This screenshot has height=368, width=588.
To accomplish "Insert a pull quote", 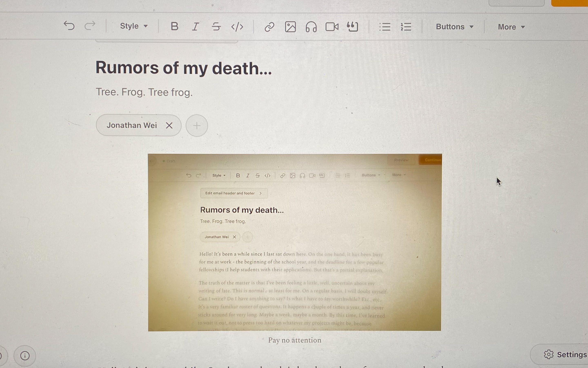I will [x=352, y=27].
